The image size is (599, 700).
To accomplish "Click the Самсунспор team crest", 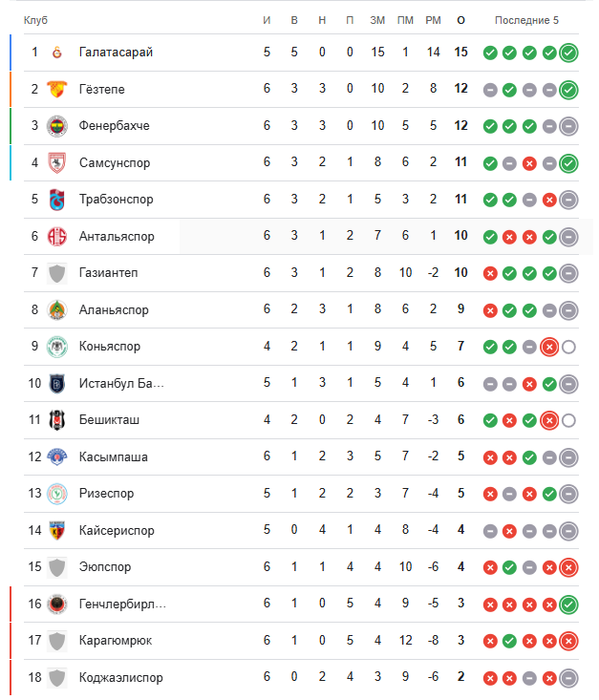I will point(56,163).
